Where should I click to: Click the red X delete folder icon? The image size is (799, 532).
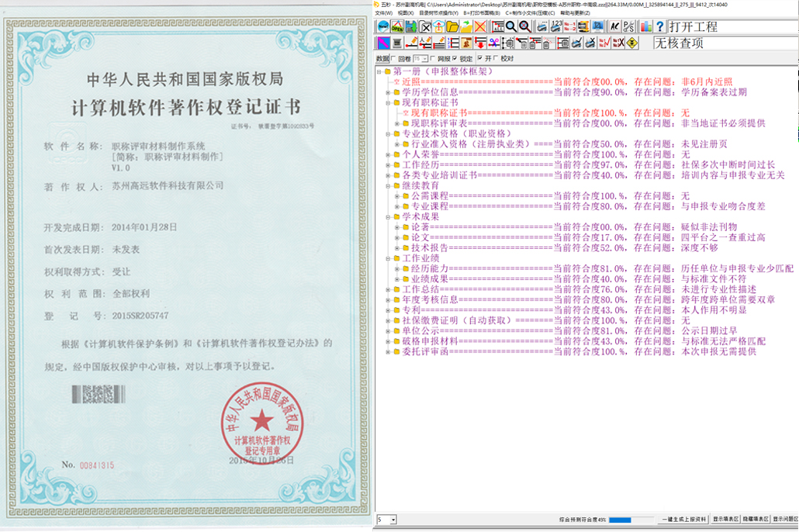(480, 26)
